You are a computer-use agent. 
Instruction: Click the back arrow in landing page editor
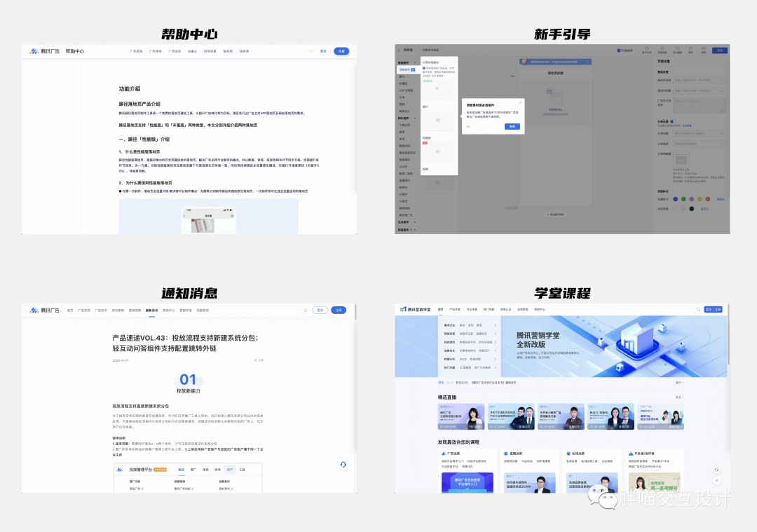coord(399,50)
